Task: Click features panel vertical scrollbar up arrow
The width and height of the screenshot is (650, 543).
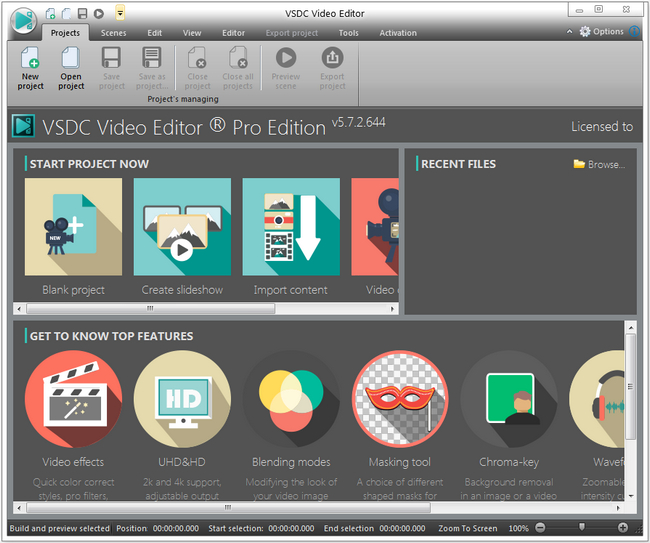Action: pos(631,328)
